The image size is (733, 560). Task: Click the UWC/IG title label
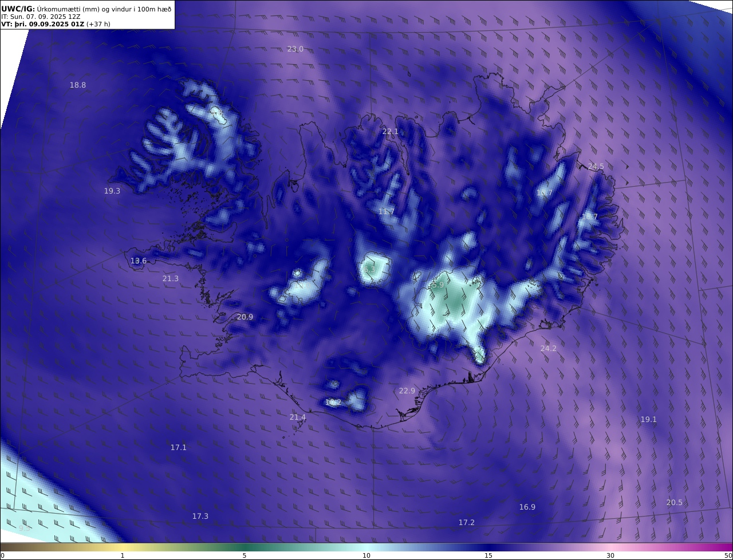click(x=18, y=9)
